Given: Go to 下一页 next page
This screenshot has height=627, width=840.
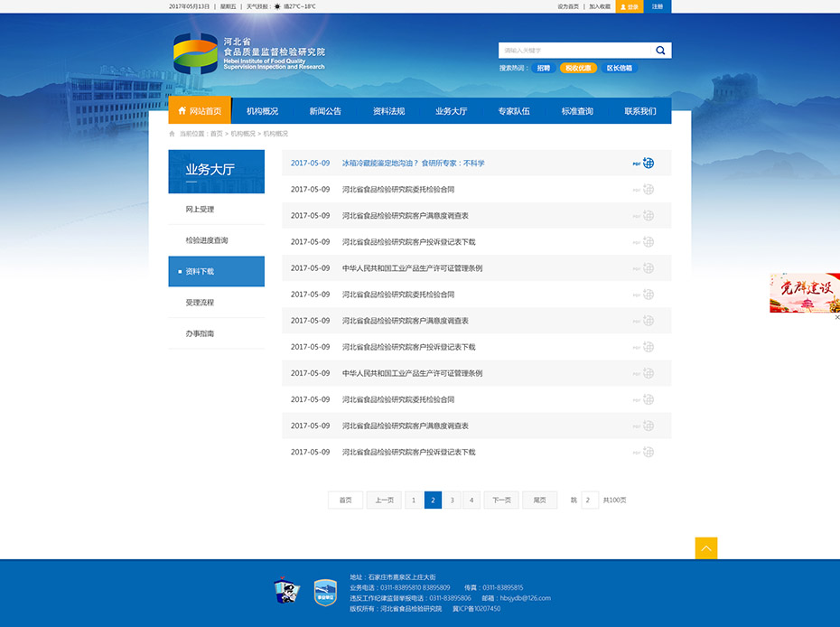Looking at the screenshot, I should [501, 500].
